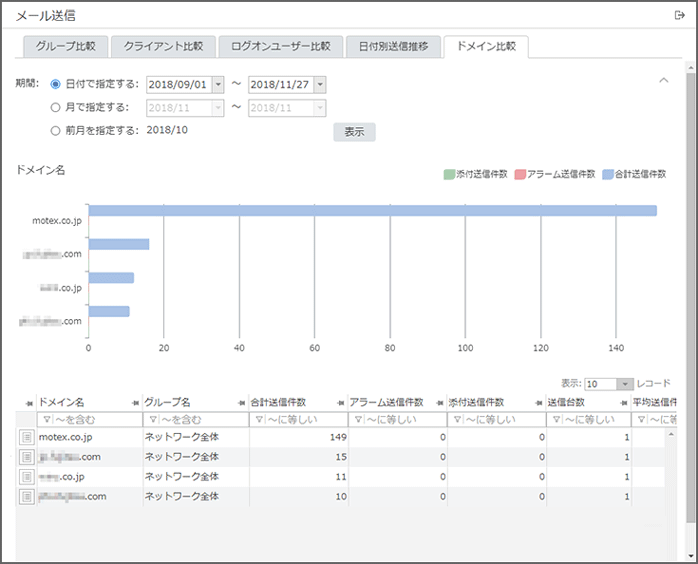The height and width of the screenshot is (564, 698).
Task: Select 日付で指定する radio button
Action: (x=55, y=84)
